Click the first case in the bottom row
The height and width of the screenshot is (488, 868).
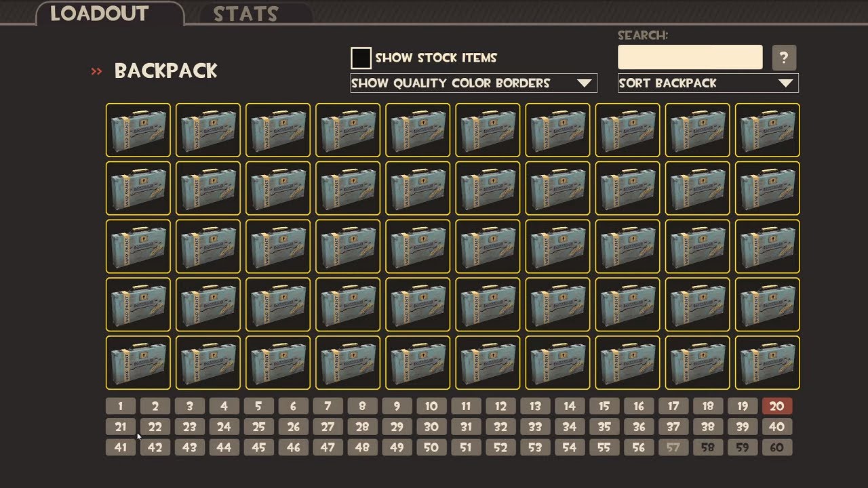[x=138, y=363]
